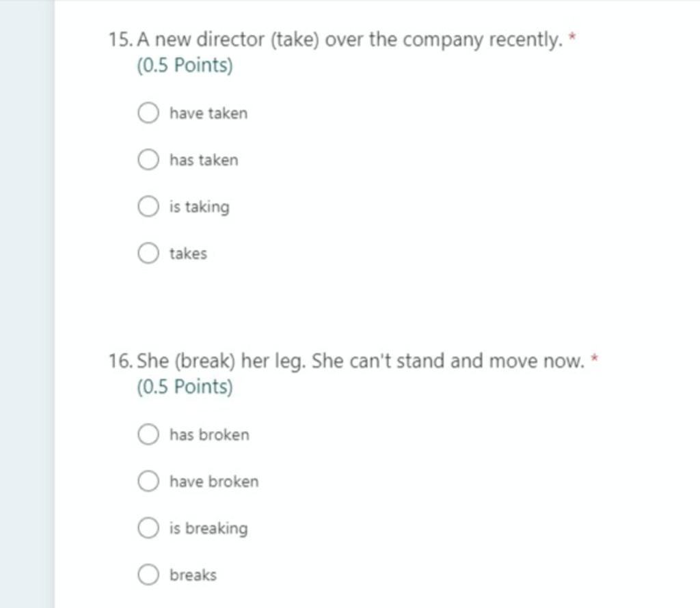Pick the 'breaks' radio circle
Image resolution: width=700 pixels, height=608 pixels.
(x=148, y=575)
